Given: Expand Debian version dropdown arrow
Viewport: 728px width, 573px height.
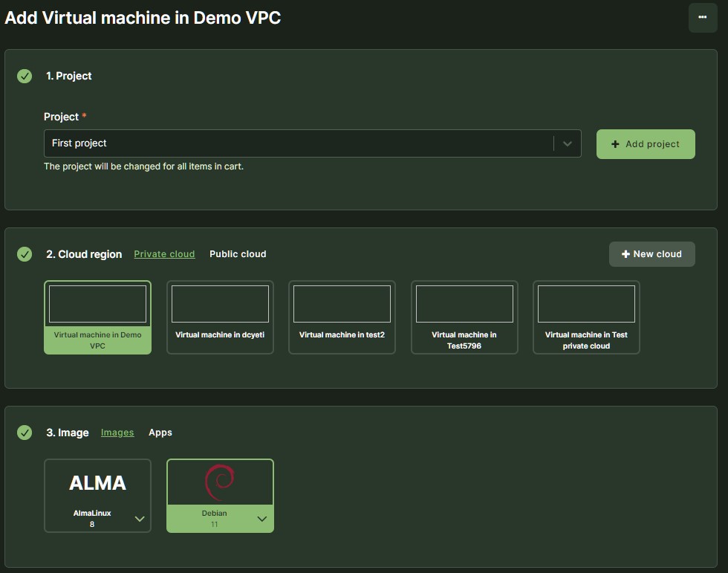Looking at the screenshot, I should [261, 519].
